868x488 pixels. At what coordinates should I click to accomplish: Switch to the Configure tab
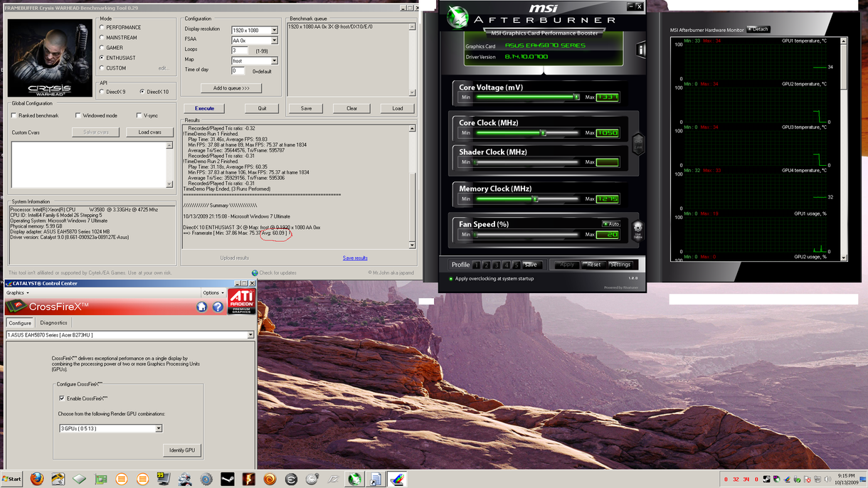point(20,323)
